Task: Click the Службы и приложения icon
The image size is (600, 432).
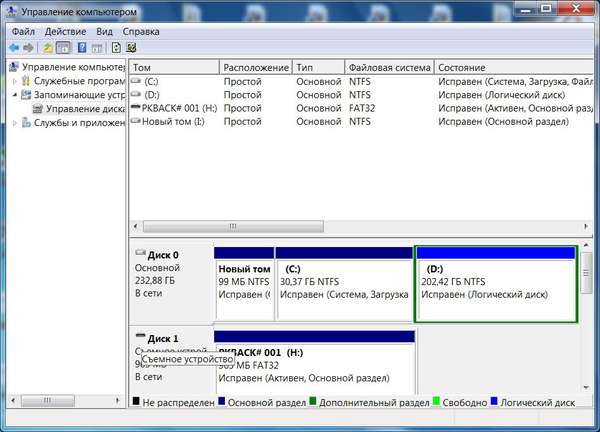Action: point(26,122)
